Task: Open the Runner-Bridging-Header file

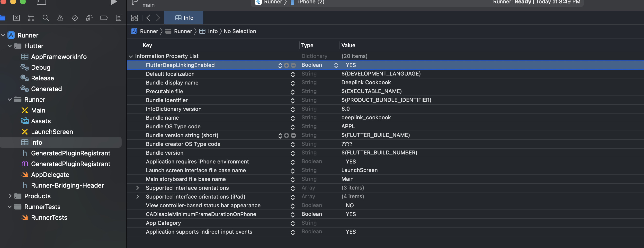Action: (63, 186)
